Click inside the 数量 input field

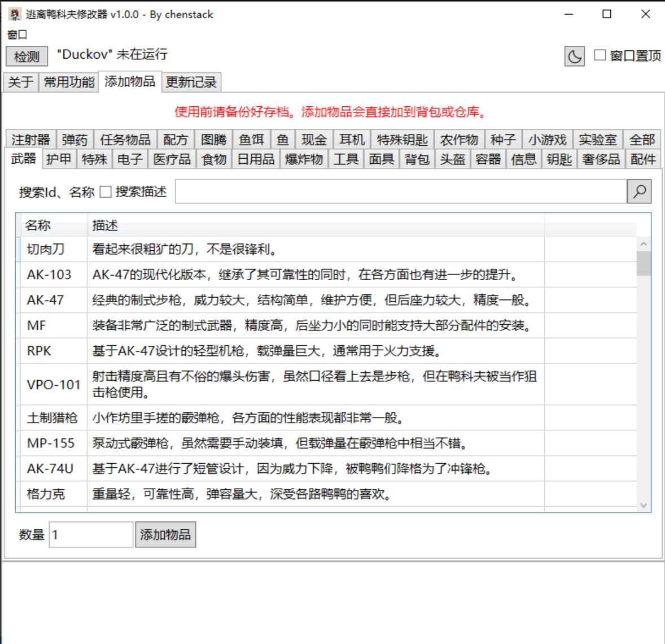pyautogui.click(x=90, y=534)
